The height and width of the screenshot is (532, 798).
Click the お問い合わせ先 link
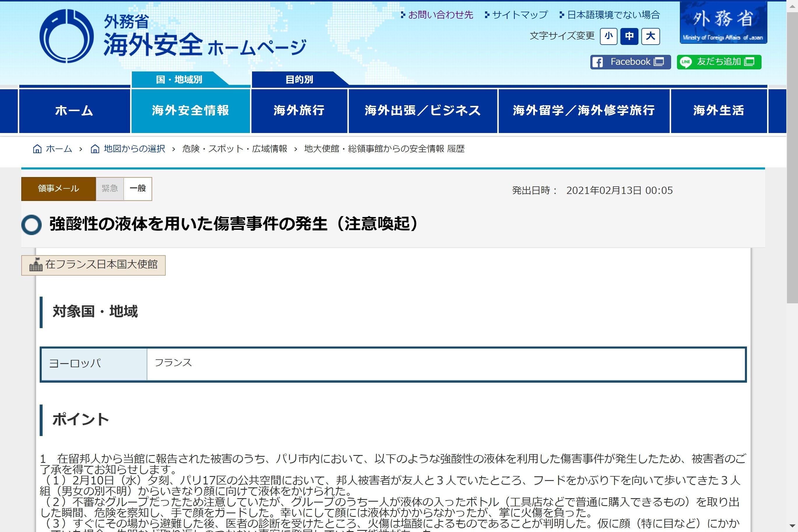tap(440, 15)
